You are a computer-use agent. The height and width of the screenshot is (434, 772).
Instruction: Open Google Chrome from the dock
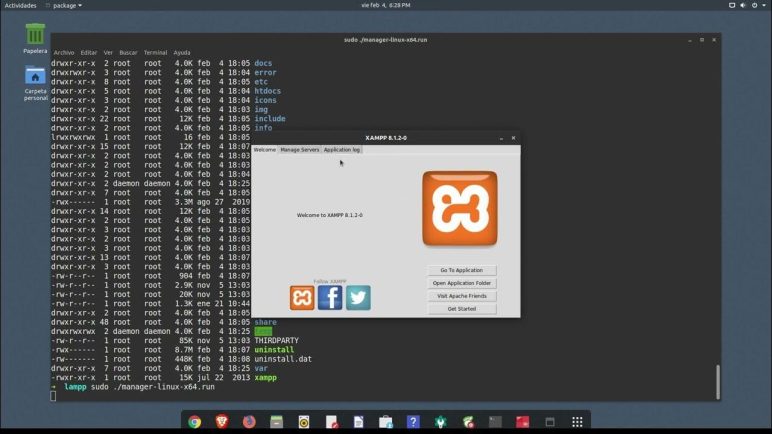click(x=194, y=422)
